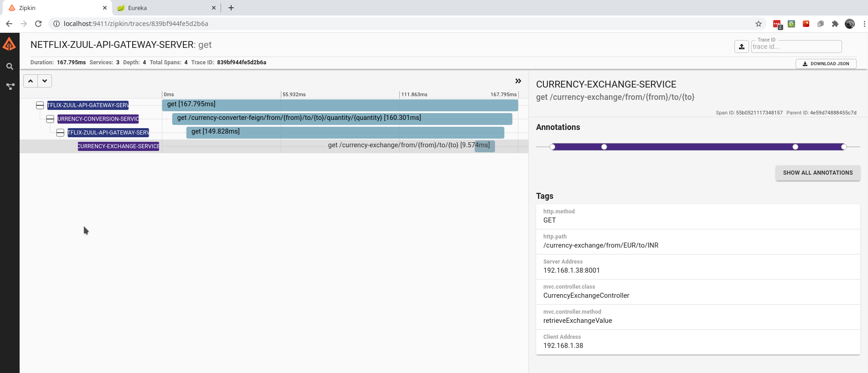Viewport: 868px width, 373px height.
Task: Go back in browser history
Action: point(9,24)
